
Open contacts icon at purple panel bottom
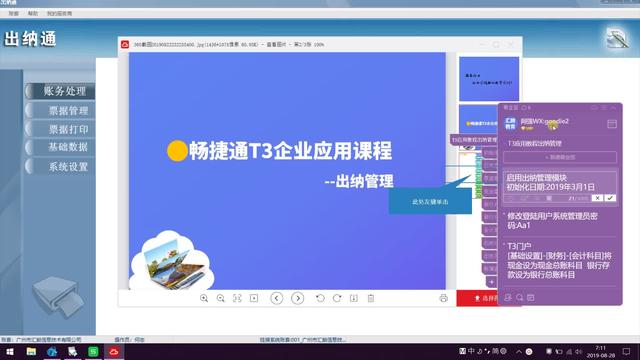pyautogui.click(x=508, y=298)
